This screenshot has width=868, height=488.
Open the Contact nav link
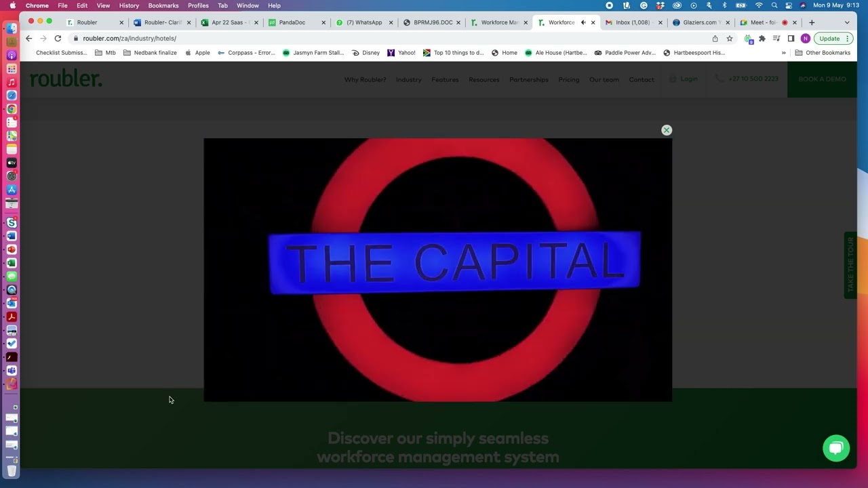tap(641, 79)
